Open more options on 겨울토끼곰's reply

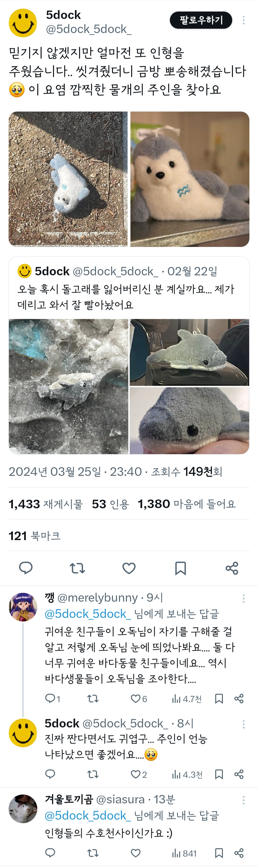coord(243,800)
